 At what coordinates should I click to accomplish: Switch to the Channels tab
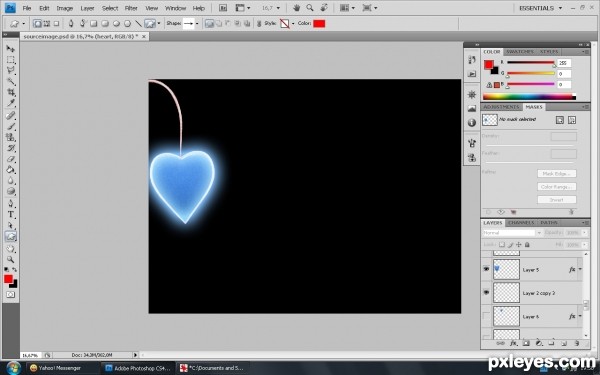521,223
